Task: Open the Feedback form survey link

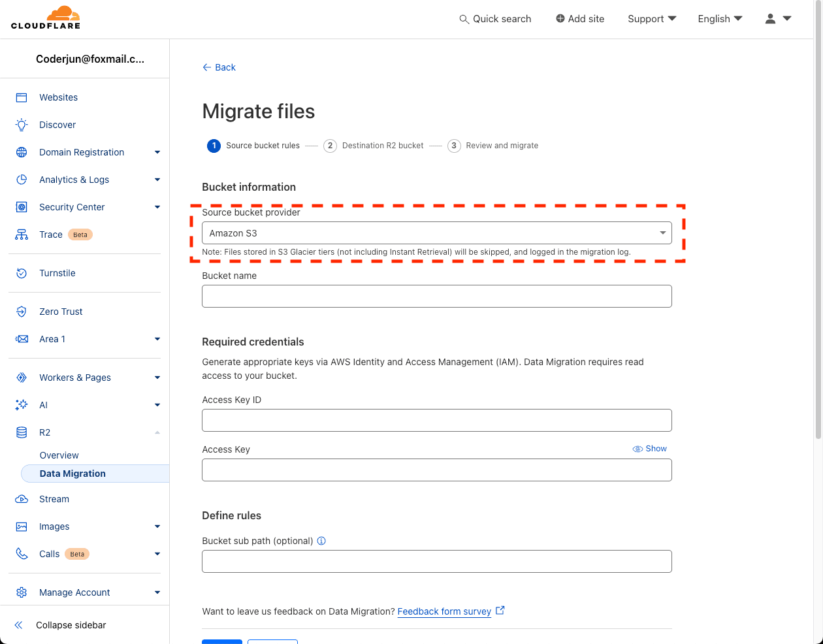Action: pos(444,611)
